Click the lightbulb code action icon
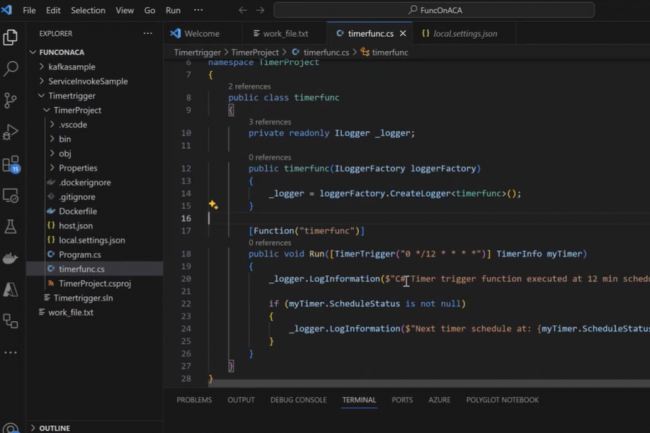This screenshot has width=650, height=433. pyautogui.click(x=213, y=205)
